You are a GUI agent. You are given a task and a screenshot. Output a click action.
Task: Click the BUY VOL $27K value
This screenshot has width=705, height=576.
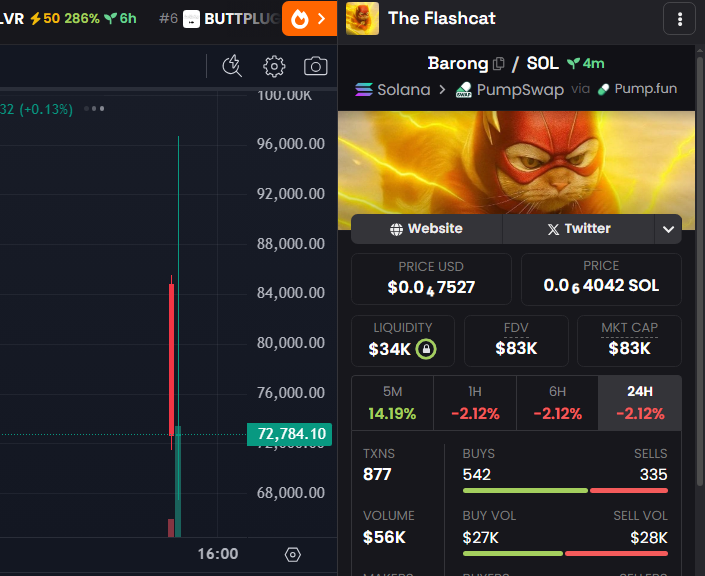point(481,537)
